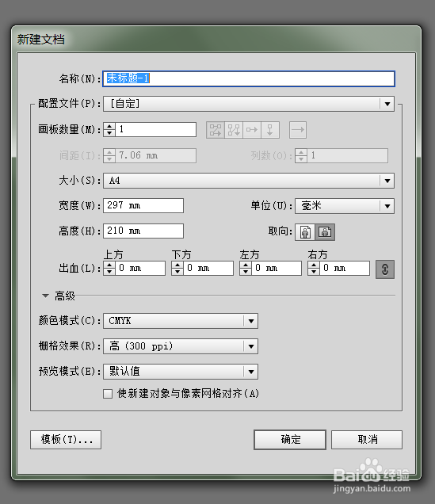Increase 画板数量 artboard count with stepper

(x=109, y=126)
